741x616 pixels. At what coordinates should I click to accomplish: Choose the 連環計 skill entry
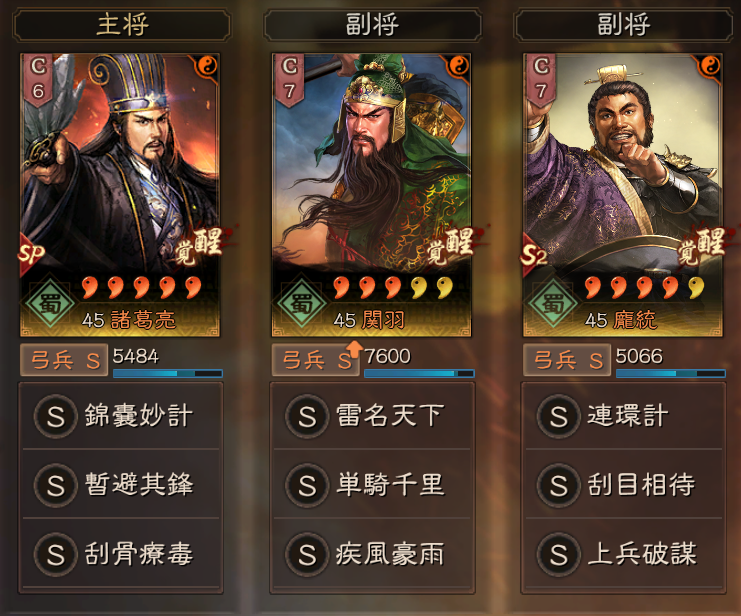coord(624,416)
